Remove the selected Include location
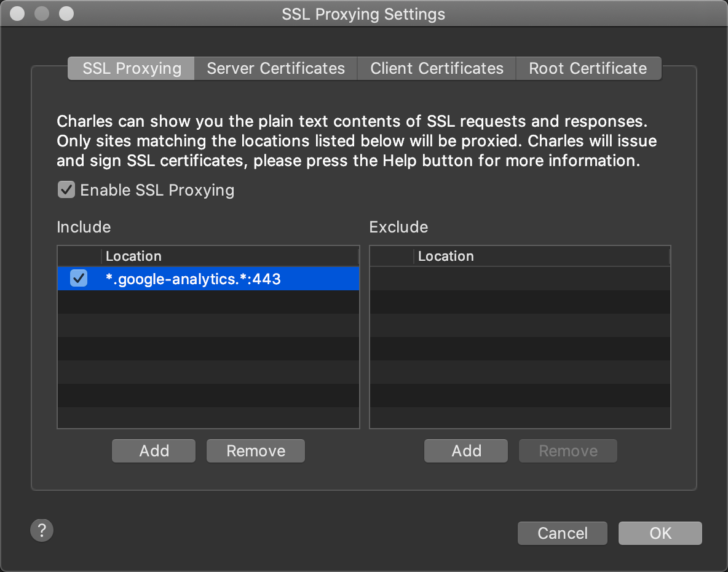 [x=255, y=450]
